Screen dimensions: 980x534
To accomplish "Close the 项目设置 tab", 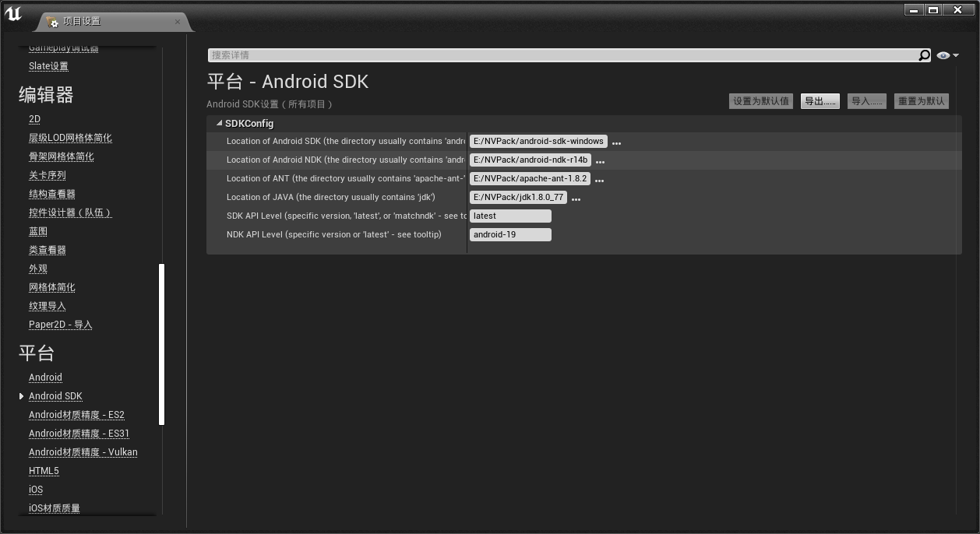I will tap(178, 22).
